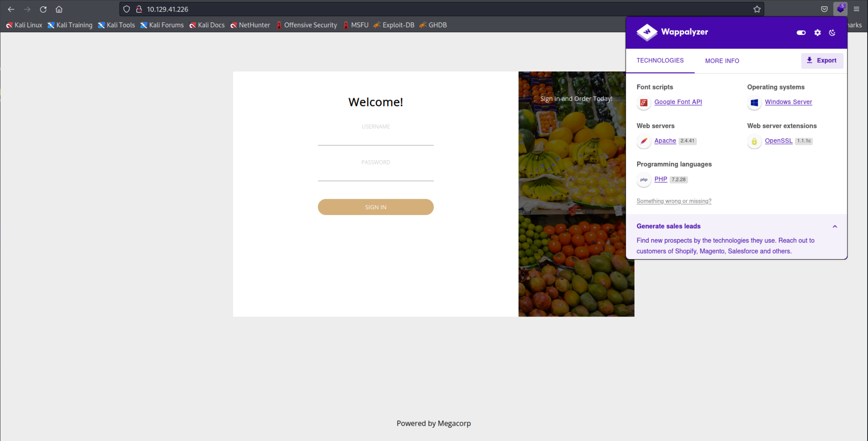Click the OpenSSL lock icon

(754, 141)
